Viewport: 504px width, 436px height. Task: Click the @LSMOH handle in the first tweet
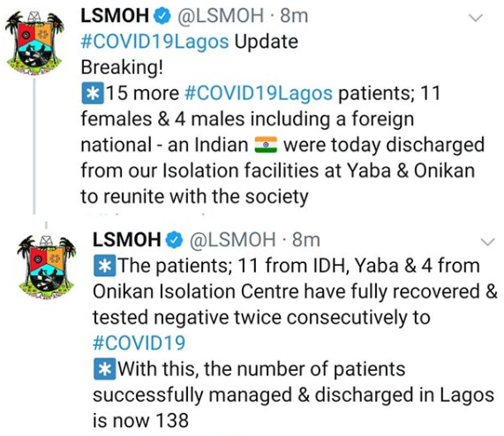pos(221,16)
